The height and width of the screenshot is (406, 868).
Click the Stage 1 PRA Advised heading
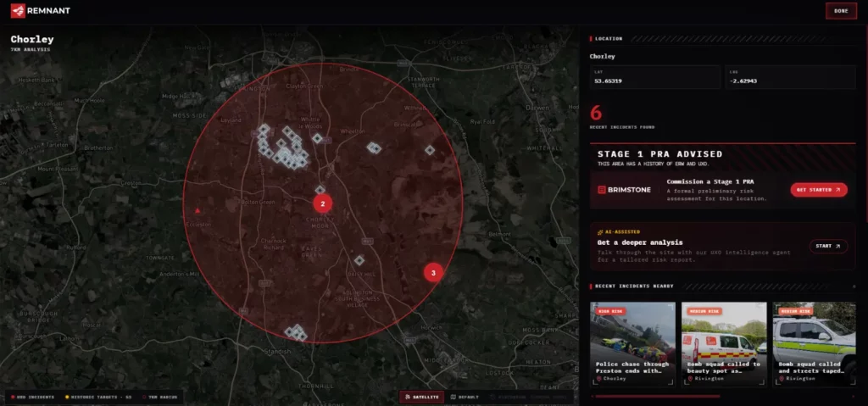(x=659, y=154)
